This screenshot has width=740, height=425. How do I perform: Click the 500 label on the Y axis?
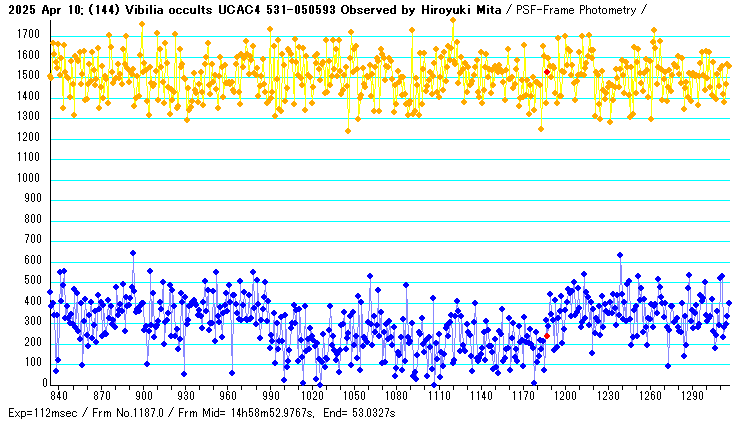coord(32,282)
